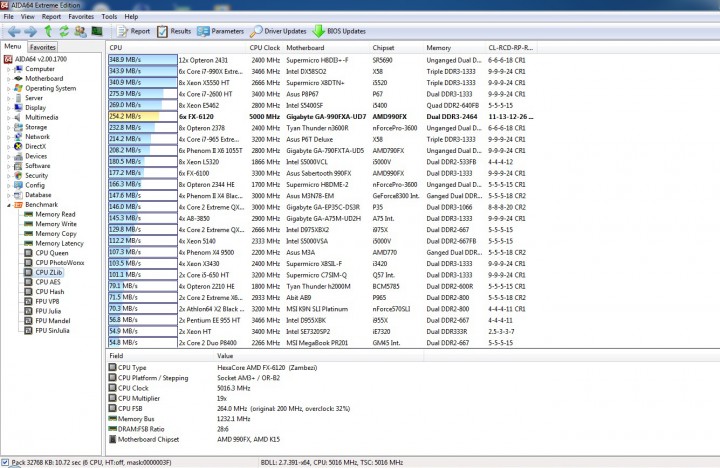The height and width of the screenshot is (468, 720).
Task: Open the Report menu
Action: (x=51, y=17)
